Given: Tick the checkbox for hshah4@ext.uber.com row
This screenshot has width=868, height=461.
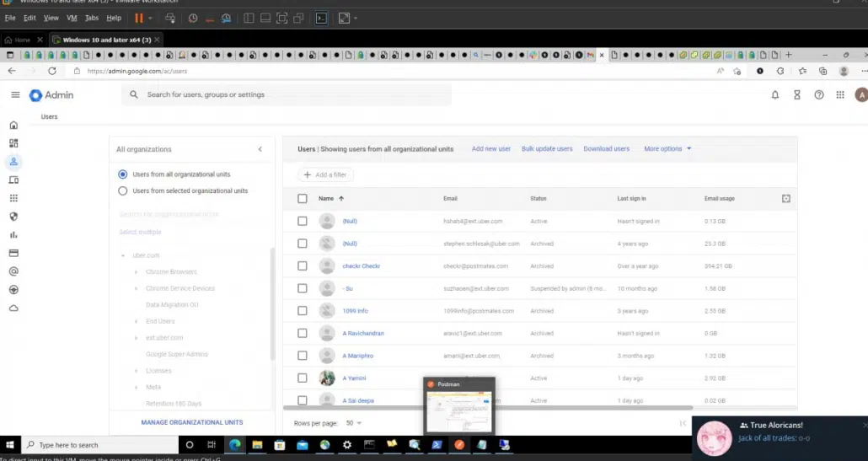Looking at the screenshot, I should [303, 221].
